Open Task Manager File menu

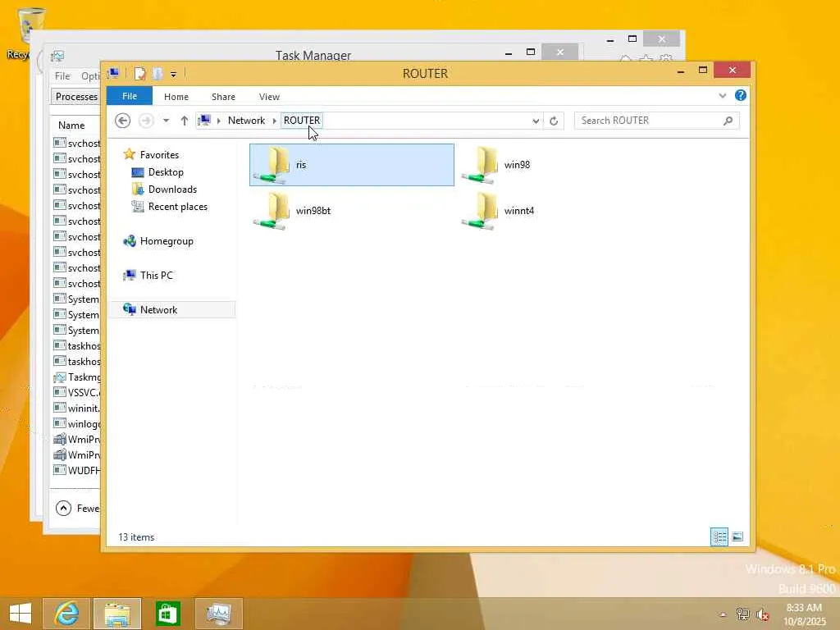pyautogui.click(x=62, y=76)
